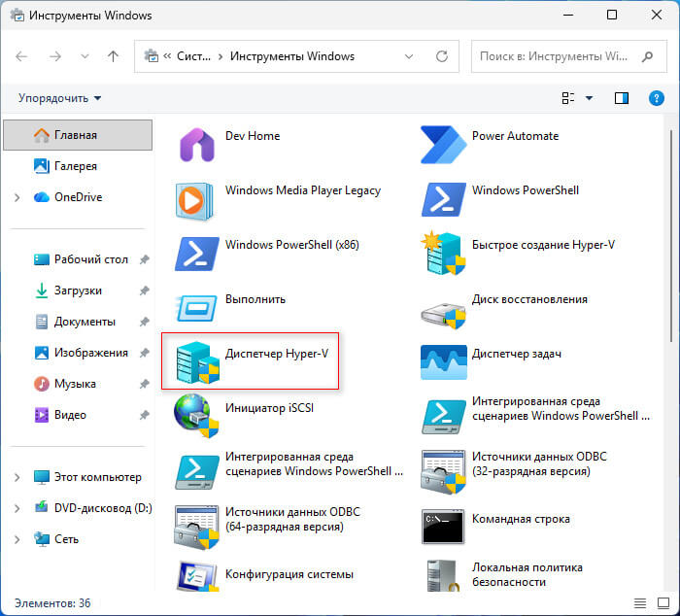Image resolution: width=680 pixels, height=616 pixels.
Task: Open Изображения quick access folder
Action: (x=78, y=353)
